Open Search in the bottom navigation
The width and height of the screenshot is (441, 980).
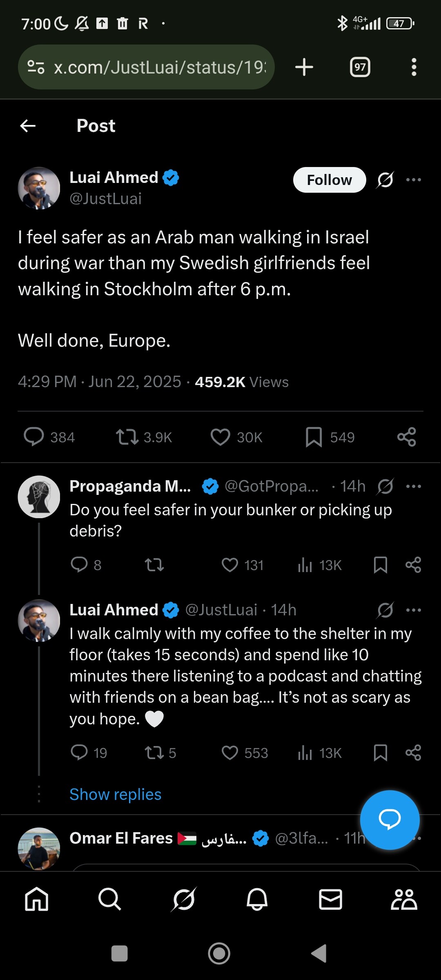click(x=110, y=899)
